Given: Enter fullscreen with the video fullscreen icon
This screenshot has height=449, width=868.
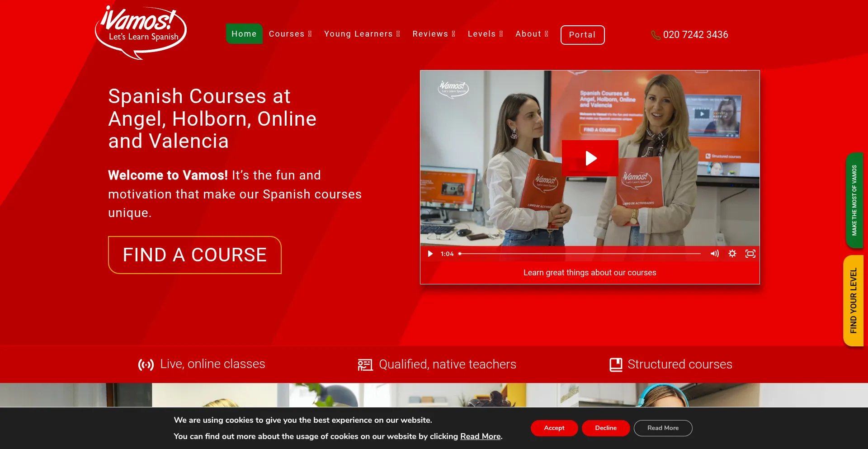Looking at the screenshot, I should click(750, 254).
